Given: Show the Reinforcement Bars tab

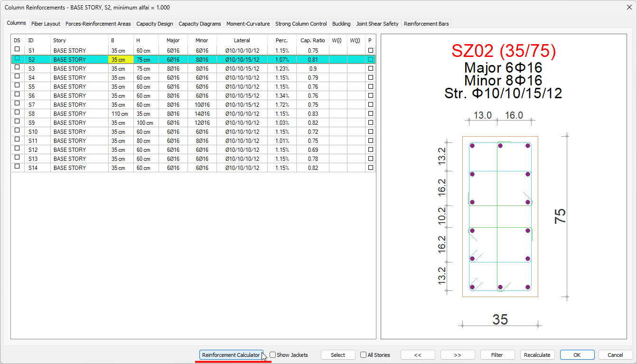Looking at the screenshot, I should coord(426,24).
